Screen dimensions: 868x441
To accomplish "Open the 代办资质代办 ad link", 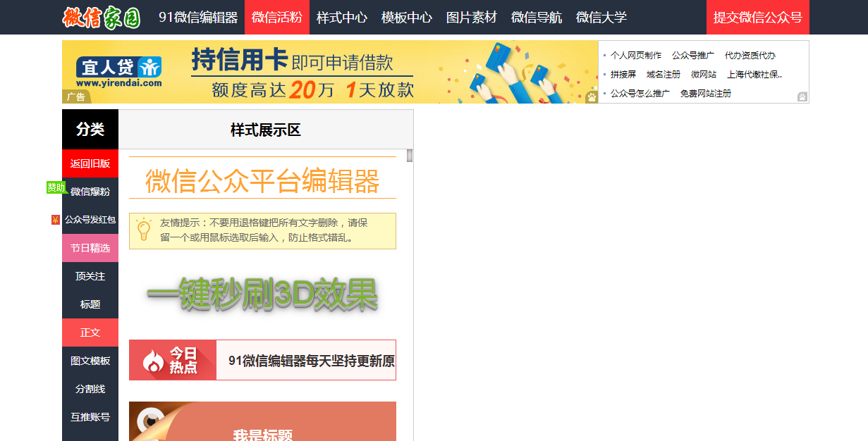I will point(750,55).
